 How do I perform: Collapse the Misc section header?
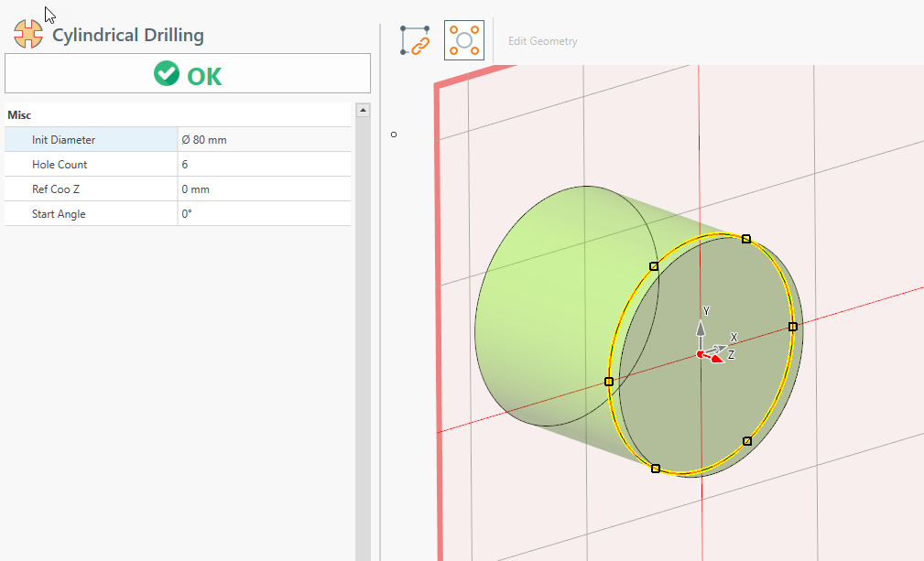(20, 115)
